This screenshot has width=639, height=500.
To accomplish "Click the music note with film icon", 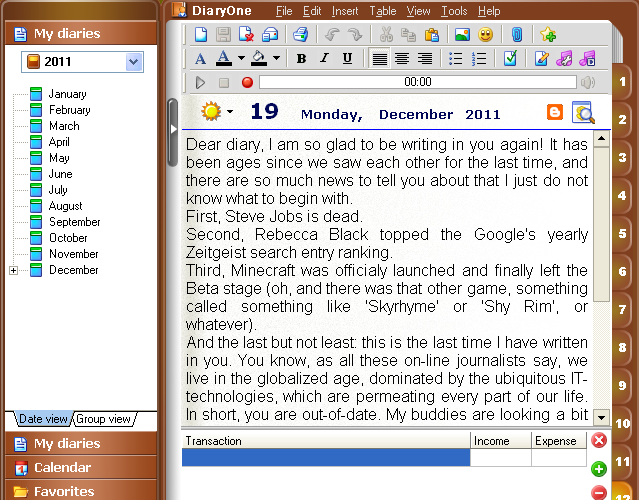I will (x=587, y=59).
